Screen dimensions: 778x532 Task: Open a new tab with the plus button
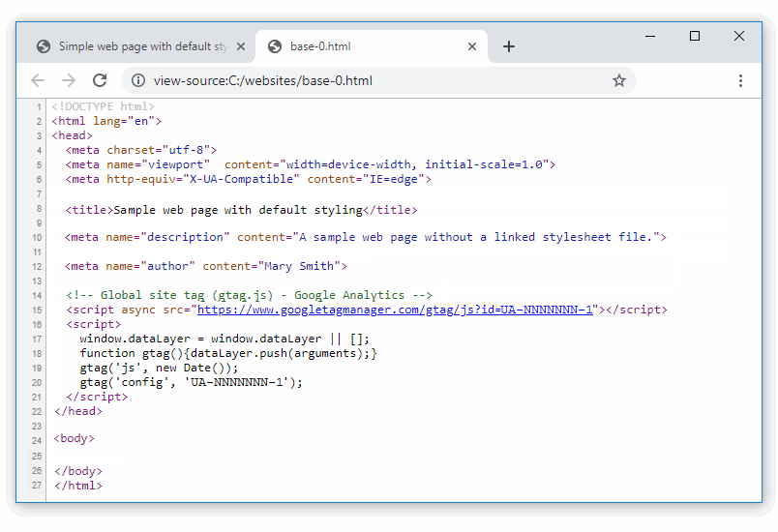point(509,46)
